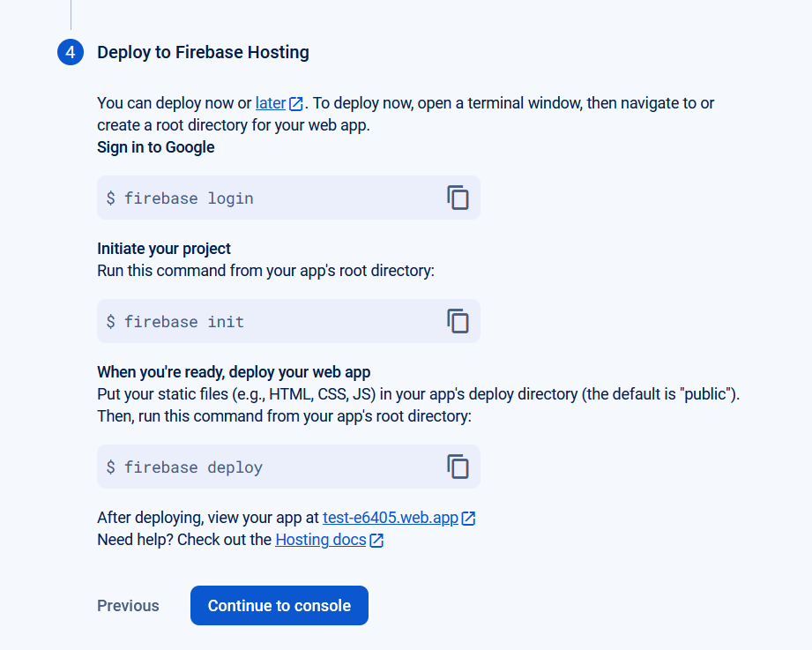Click the 'Sign in to Google' subheading
The image size is (812, 650).
(x=155, y=147)
